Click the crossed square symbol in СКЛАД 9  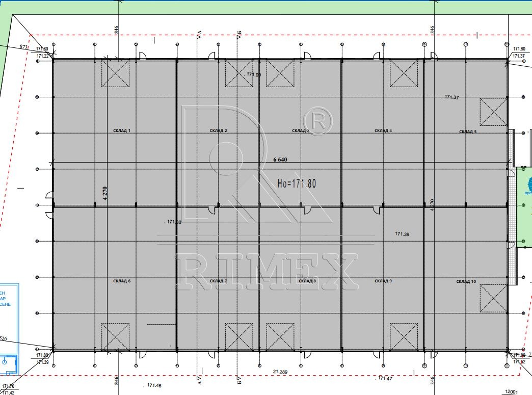click(404, 336)
